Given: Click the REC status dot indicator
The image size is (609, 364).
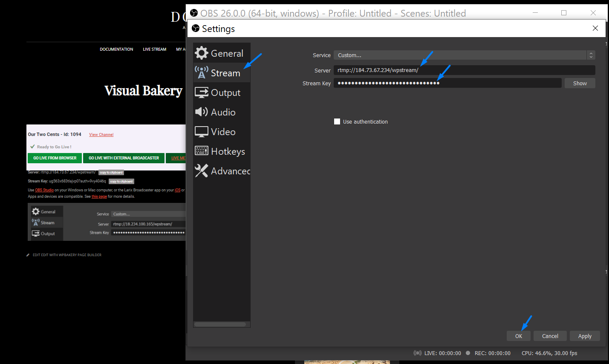Looking at the screenshot, I should [468, 353].
